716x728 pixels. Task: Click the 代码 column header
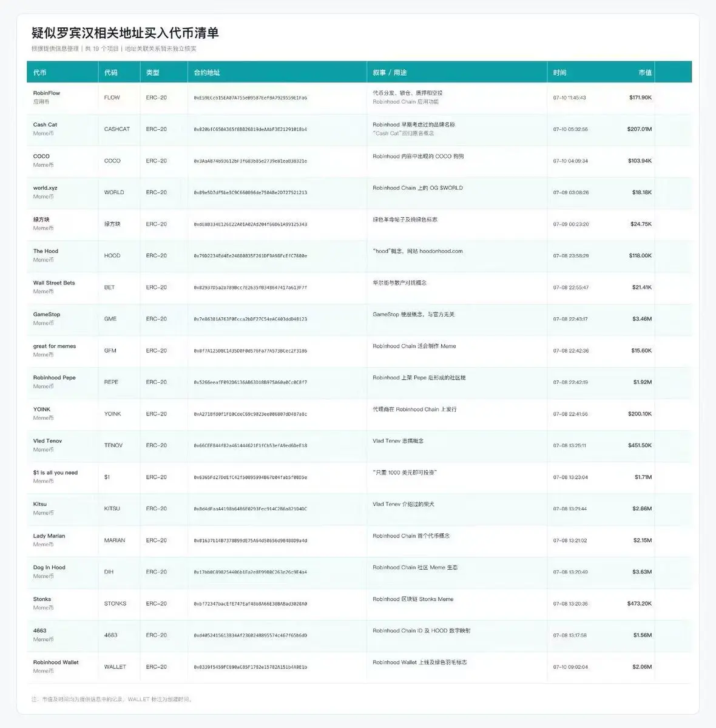click(110, 72)
